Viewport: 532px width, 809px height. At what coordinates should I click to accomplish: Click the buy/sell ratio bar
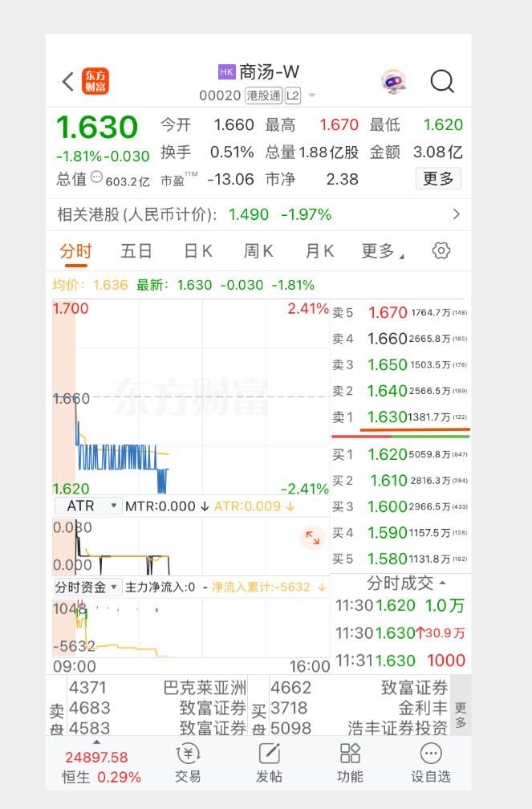400,437
